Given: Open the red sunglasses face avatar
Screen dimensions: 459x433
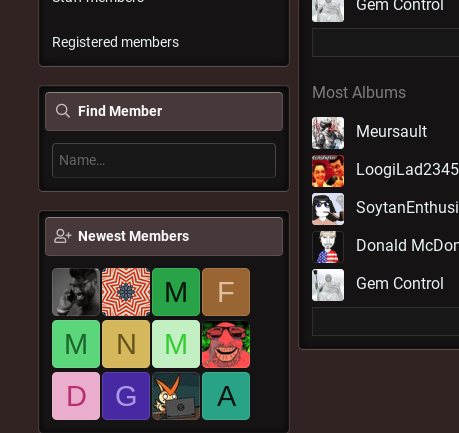Looking at the screenshot, I should point(226,344).
